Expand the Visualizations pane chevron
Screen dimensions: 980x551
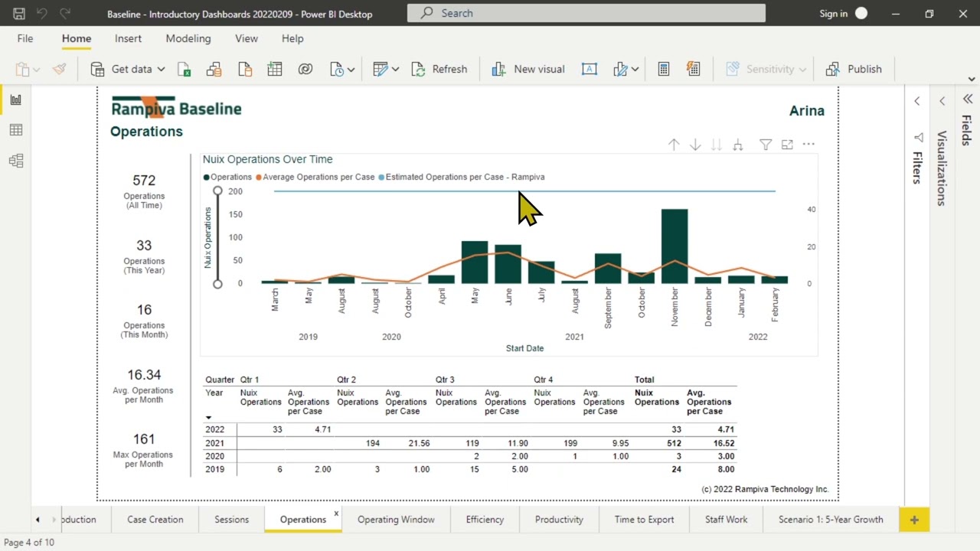click(942, 101)
